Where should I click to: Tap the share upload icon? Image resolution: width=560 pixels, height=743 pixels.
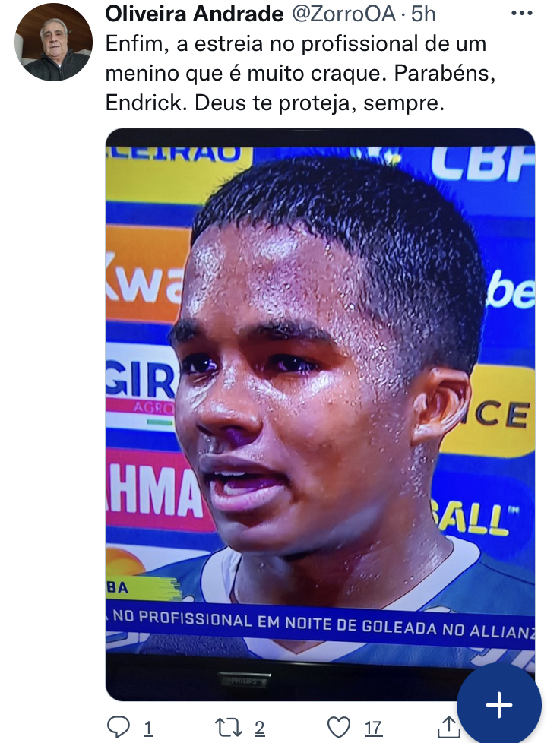448,727
